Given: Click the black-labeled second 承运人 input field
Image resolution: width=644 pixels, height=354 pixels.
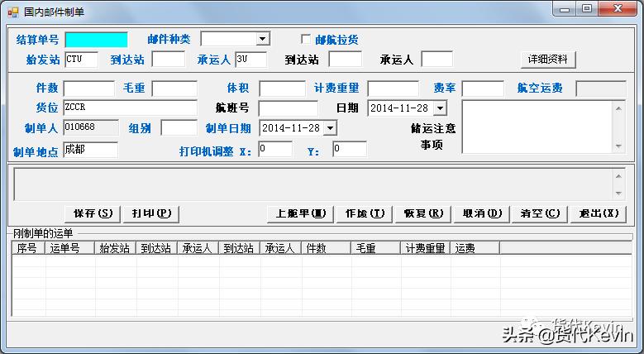Looking at the screenshot, I should (437, 60).
